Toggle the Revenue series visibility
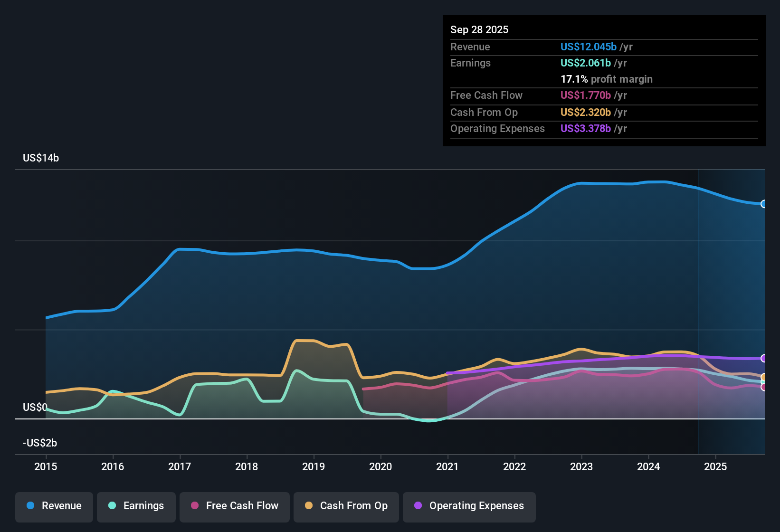The height and width of the screenshot is (532, 780). (x=54, y=506)
